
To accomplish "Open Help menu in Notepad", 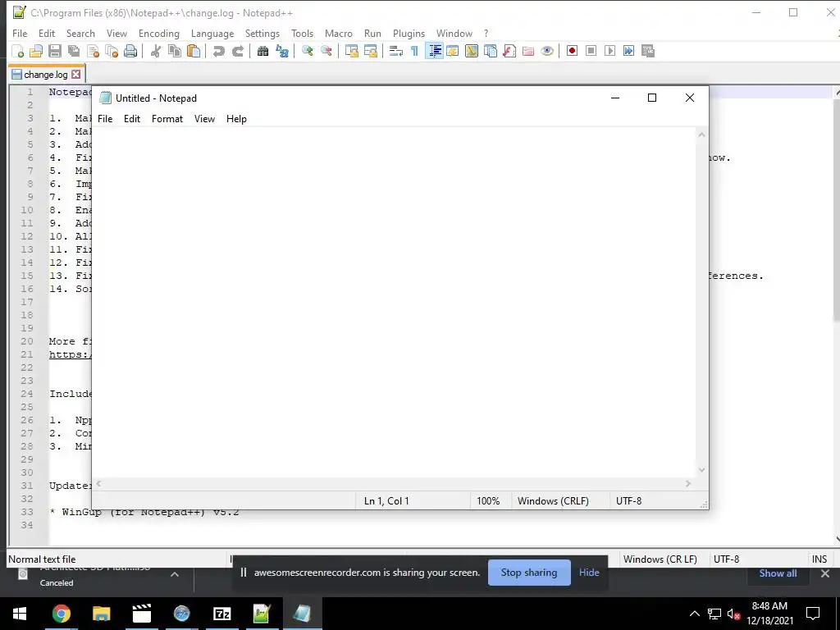I will tap(236, 119).
